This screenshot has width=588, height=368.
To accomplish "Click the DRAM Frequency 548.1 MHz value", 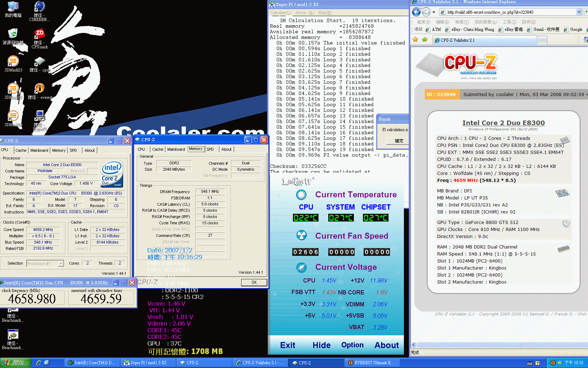I will pos(210,191).
